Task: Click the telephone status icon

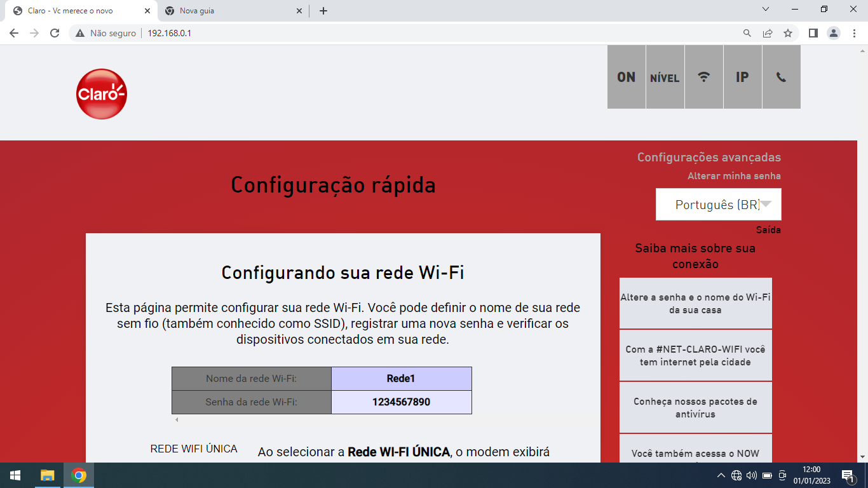Action: (x=781, y=77)
